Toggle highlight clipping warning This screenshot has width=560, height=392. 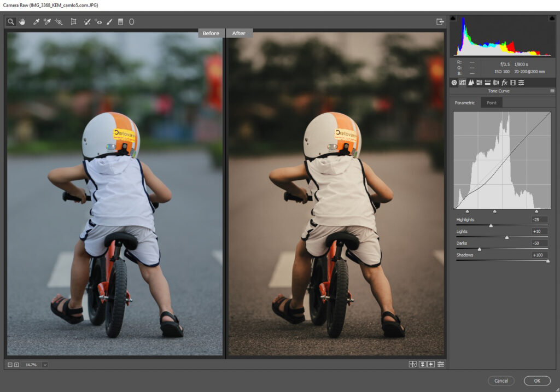pos(552,18)
